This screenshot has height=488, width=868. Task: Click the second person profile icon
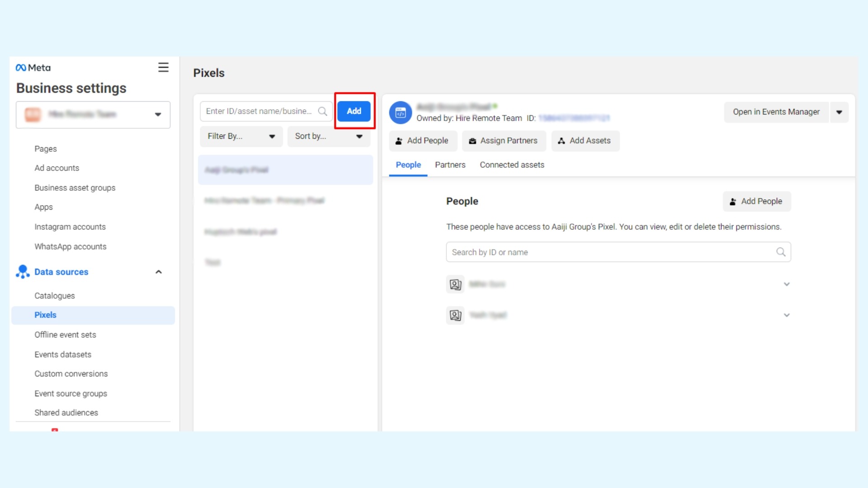[x=455, y=314]
